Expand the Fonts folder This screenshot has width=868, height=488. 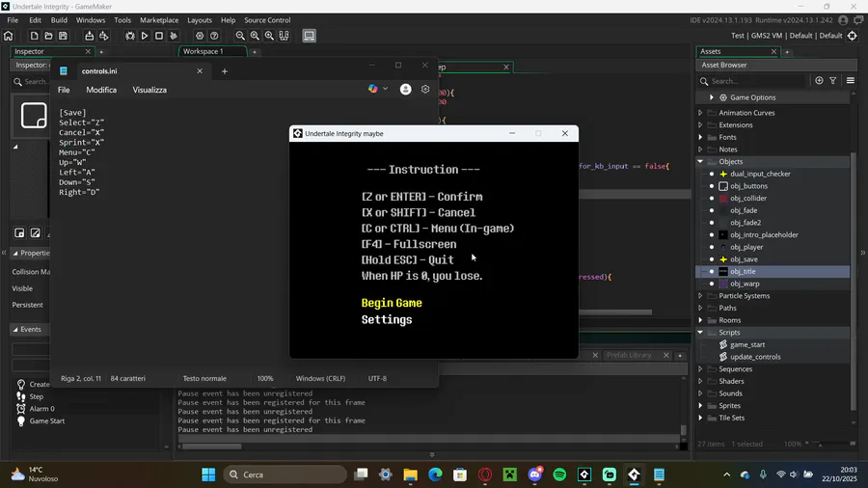point(700,137)
